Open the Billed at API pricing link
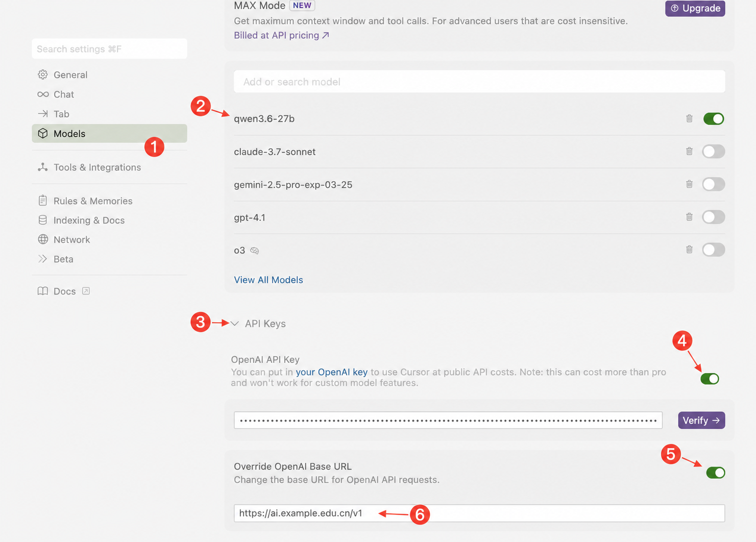 281,35
